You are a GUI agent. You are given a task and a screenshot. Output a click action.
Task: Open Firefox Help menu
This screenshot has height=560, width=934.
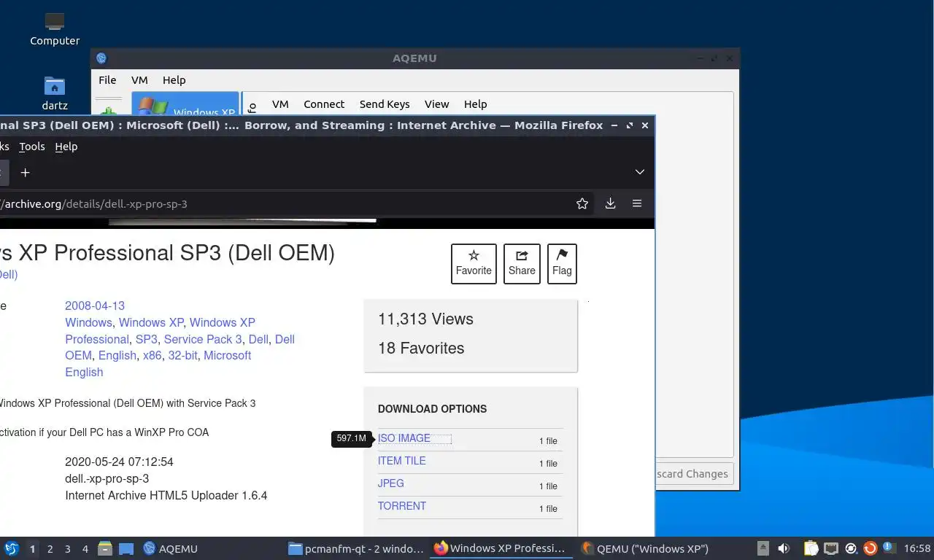click(x=66, y=147)
